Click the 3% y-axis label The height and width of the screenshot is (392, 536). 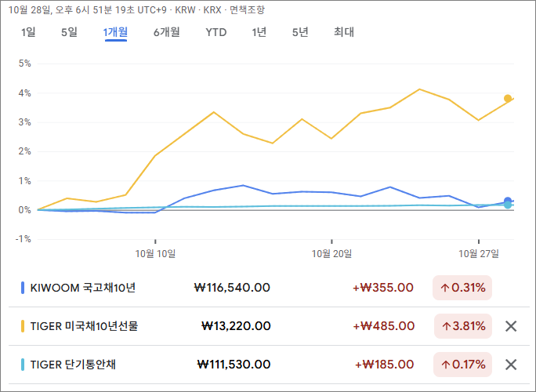click(24, 122)
